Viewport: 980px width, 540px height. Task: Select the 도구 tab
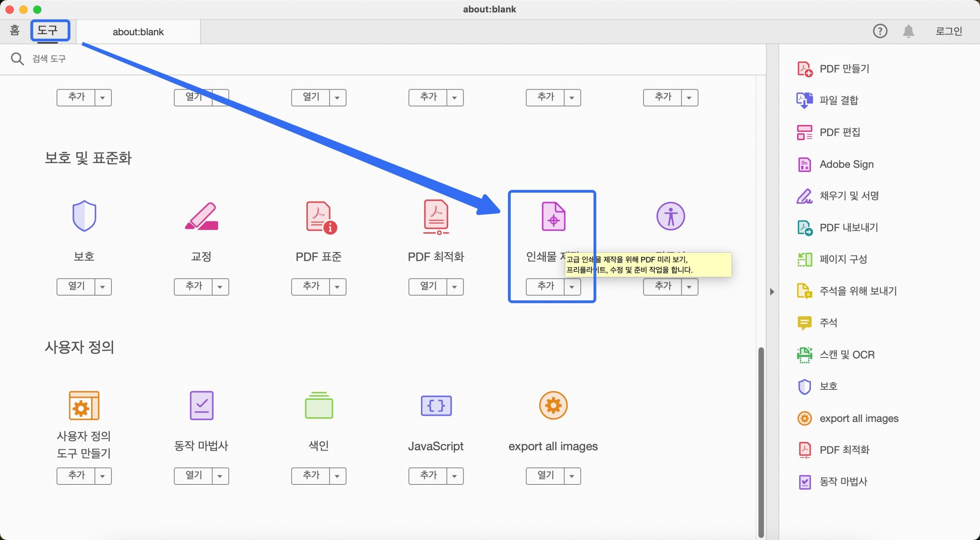tap(48, 30)
